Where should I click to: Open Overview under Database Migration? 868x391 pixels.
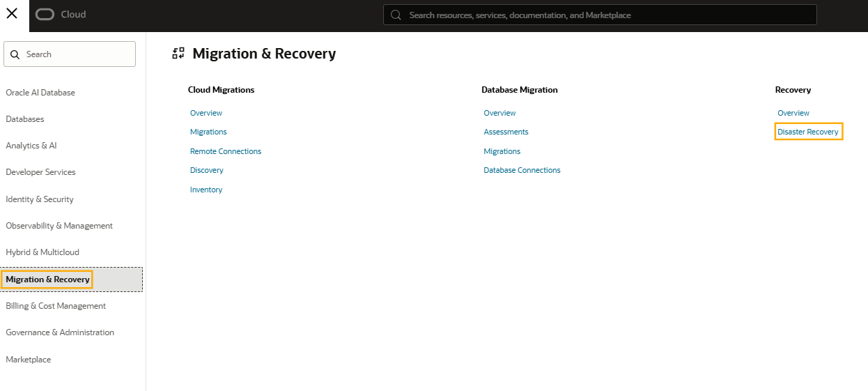tap(500, 113)
